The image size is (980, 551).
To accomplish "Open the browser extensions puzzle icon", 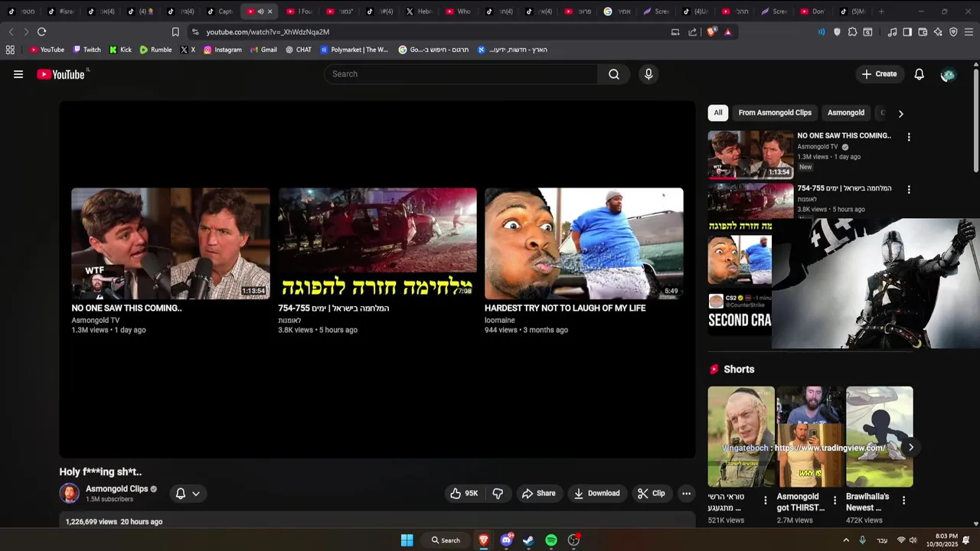I will pos(852,32).
